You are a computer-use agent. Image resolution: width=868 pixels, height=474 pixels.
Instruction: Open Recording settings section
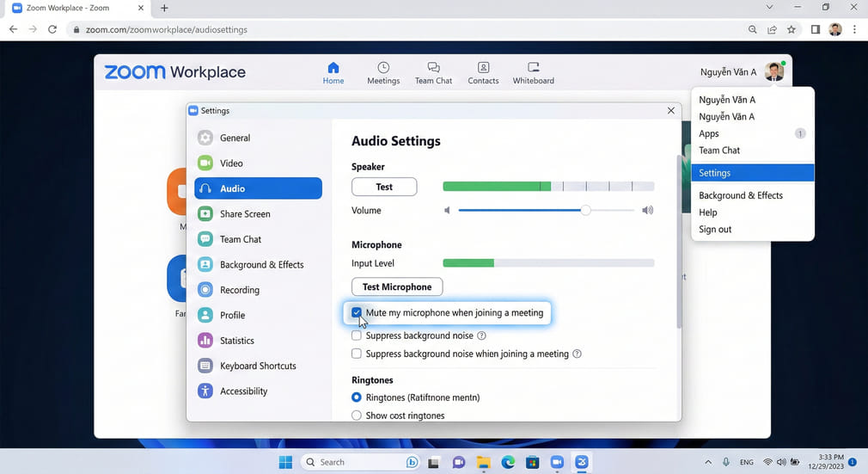[x=239, y=290]
